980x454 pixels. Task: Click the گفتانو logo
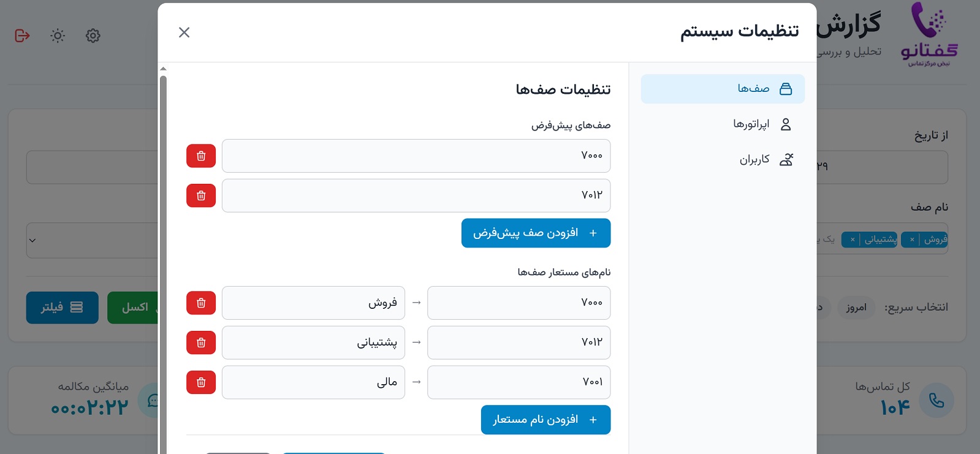click(927, 34)
